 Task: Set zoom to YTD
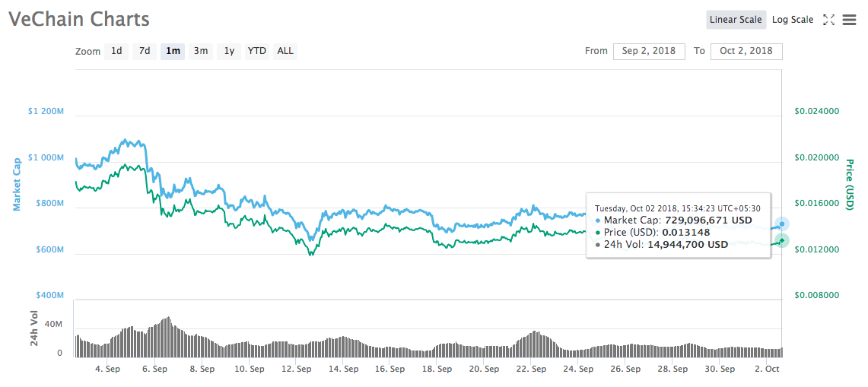(257, 51)
